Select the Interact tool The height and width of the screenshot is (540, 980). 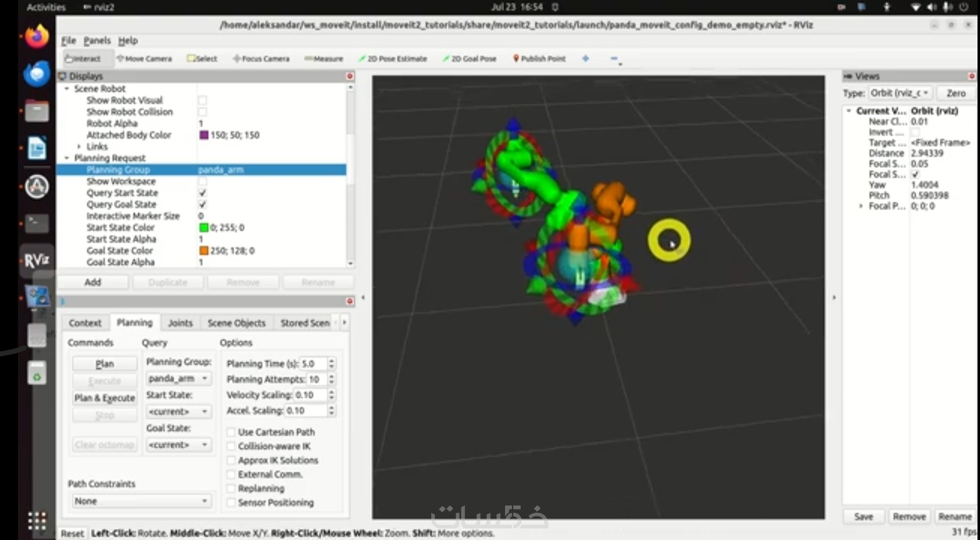(x=83, y=58)
